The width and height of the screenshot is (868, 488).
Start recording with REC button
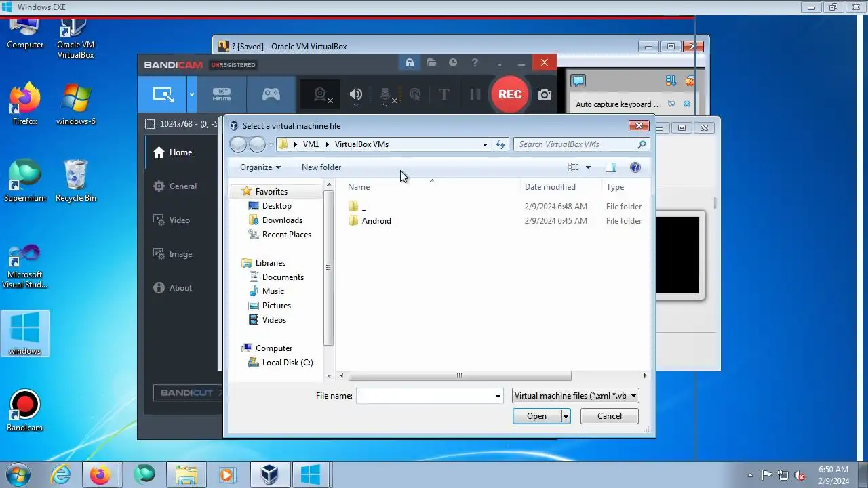point(510,94)
